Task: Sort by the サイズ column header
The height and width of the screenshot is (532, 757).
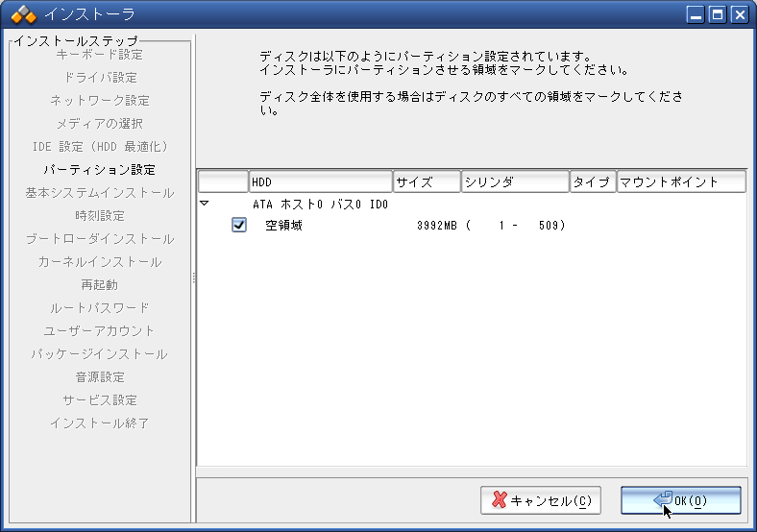Action: [427, 181]
